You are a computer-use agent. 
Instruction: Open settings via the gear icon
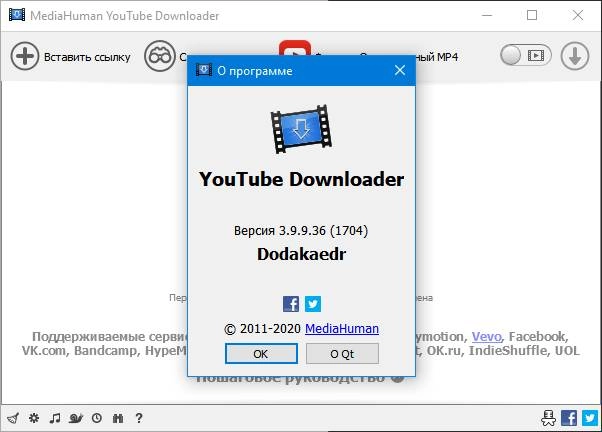34,418
